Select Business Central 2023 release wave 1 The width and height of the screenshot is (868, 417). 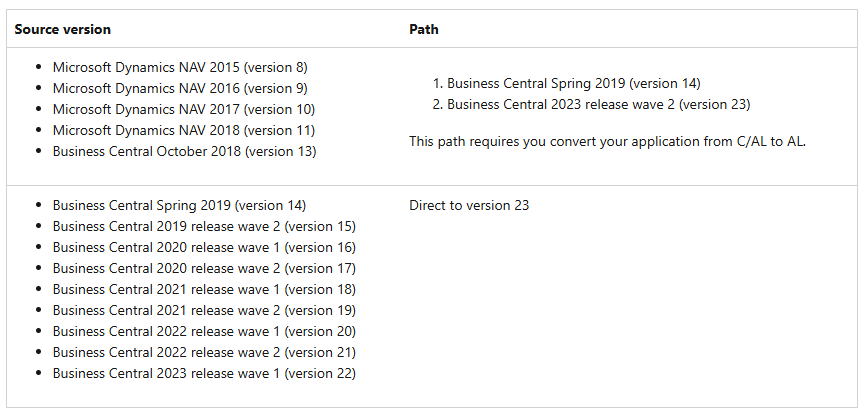[204, 373]
